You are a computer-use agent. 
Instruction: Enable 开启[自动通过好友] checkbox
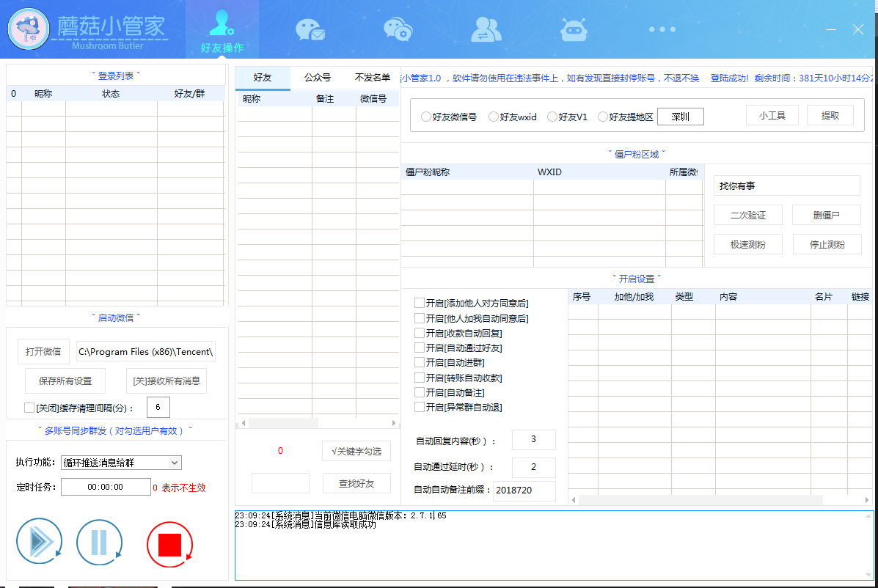click(x=420, y=348)
